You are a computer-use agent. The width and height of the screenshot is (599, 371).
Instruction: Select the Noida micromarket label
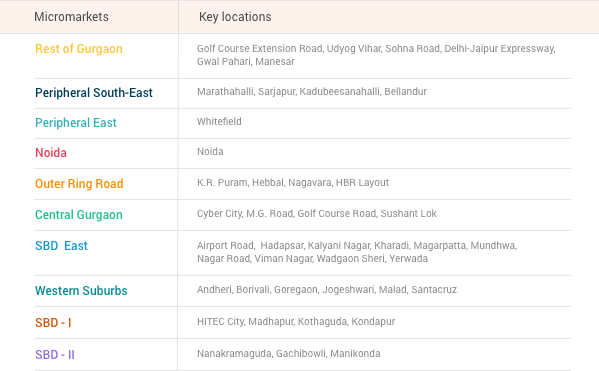pos(51,153)
